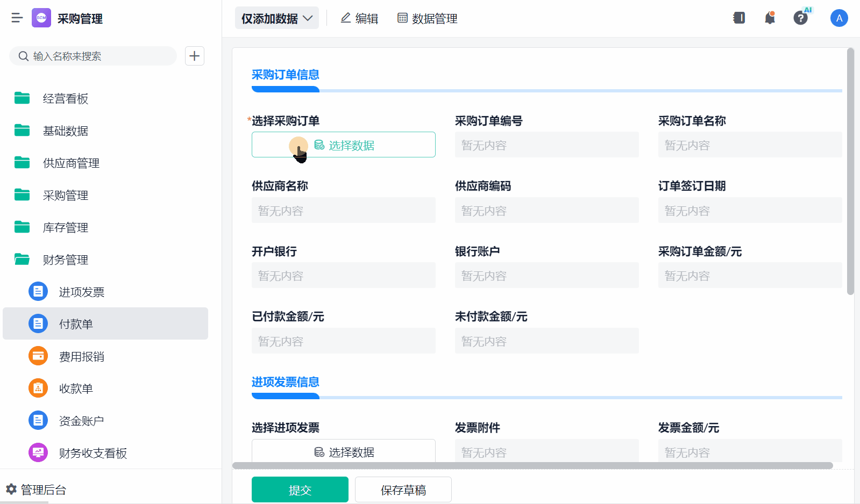Select the 付款单 form item
This screenshot has height=504, width=860.
[x=105, y=323]
